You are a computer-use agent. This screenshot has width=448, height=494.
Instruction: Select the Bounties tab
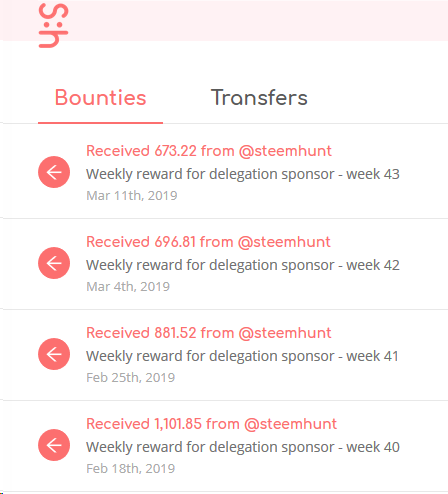click(x=100, y=98)
